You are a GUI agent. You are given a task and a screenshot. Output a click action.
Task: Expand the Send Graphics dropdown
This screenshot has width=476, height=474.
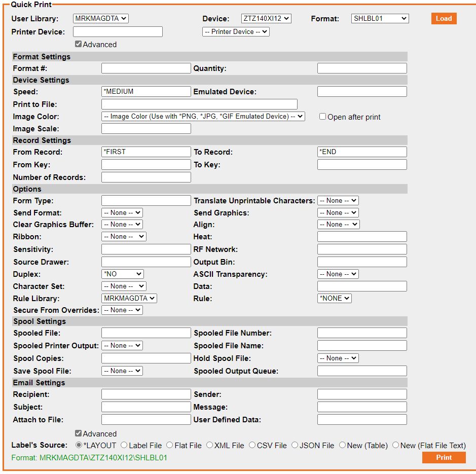(338, 212)
